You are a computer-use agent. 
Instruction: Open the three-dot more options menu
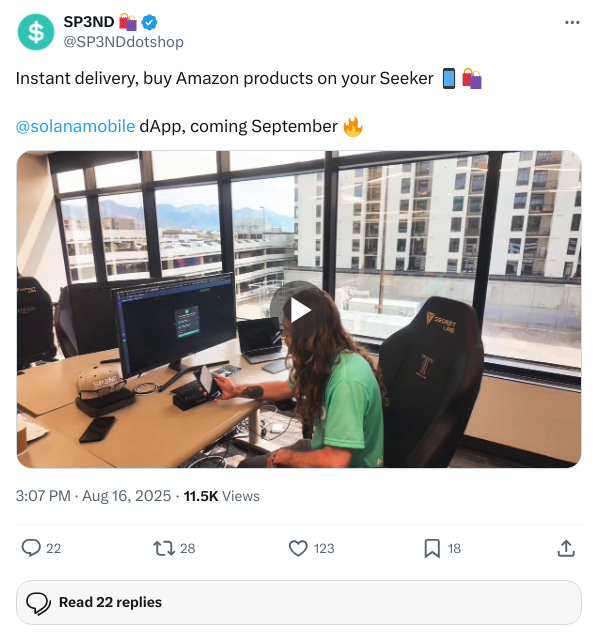[x=572, y=23]
